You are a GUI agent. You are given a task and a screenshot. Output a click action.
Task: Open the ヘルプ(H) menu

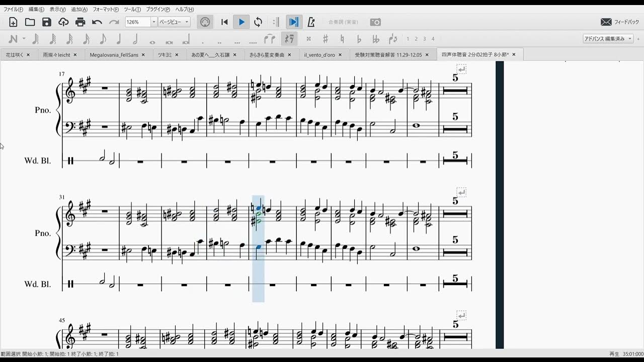(x=185, y=10)
